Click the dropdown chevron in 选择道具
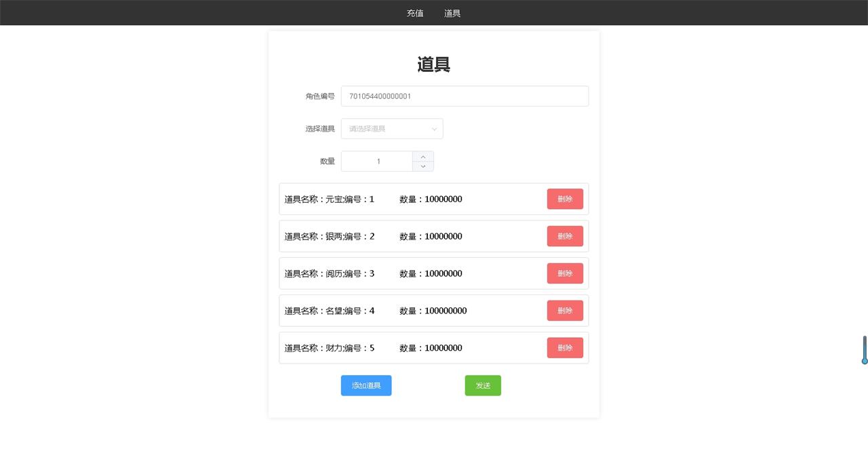The image size is (868, 462). click(x=434, y=129)
